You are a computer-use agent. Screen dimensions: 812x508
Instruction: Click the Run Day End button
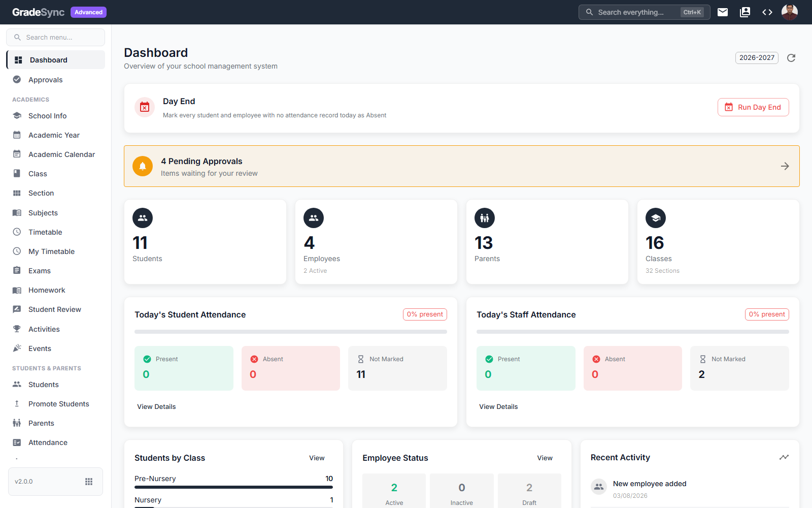point(753,107)
